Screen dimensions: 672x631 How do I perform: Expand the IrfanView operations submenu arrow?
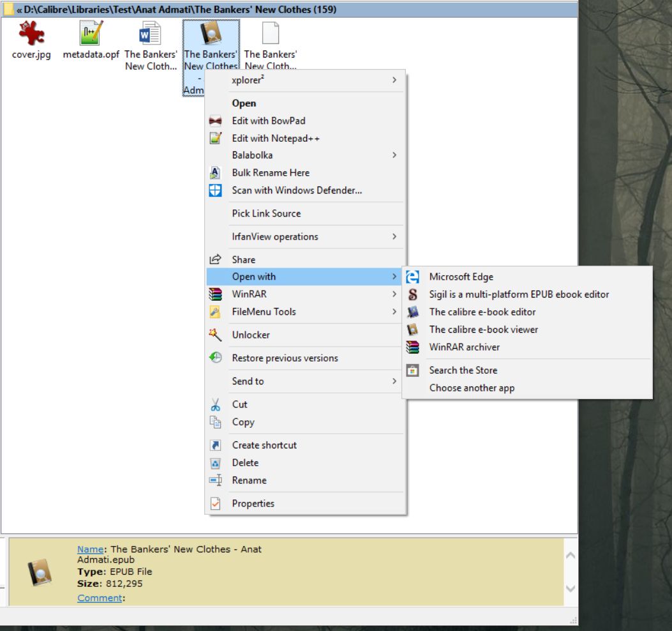click(394, 236)
